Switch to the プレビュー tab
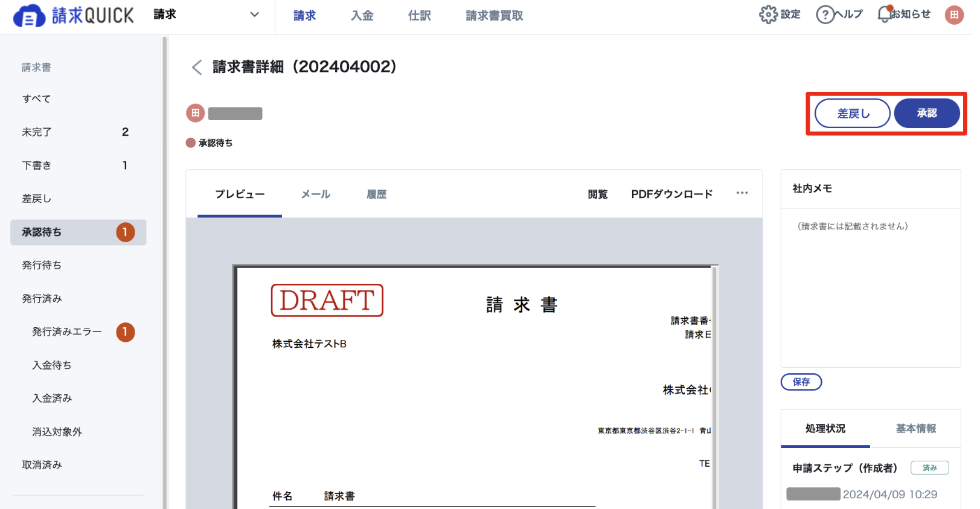 [x=240, y=194]
